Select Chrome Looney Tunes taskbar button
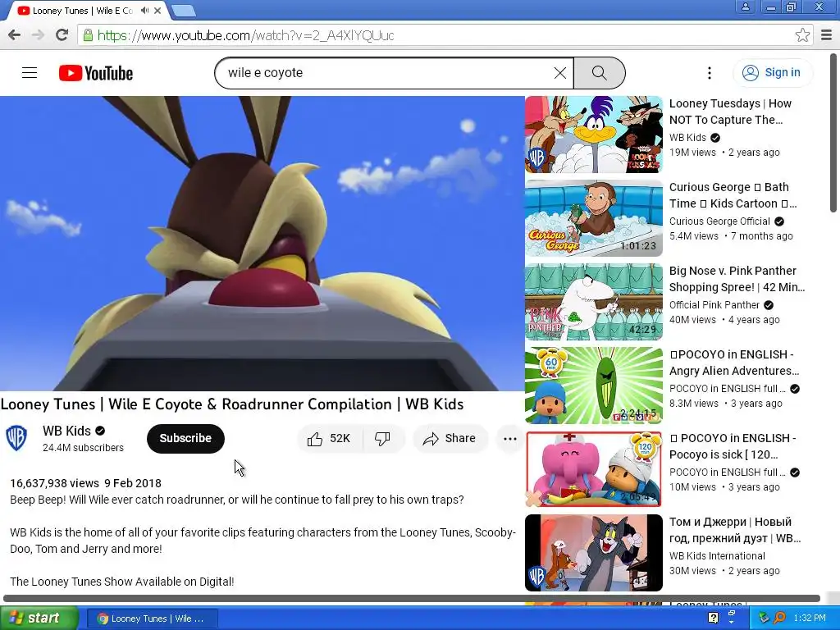Screen dimensions: 840x630 [x=152, y=619]
